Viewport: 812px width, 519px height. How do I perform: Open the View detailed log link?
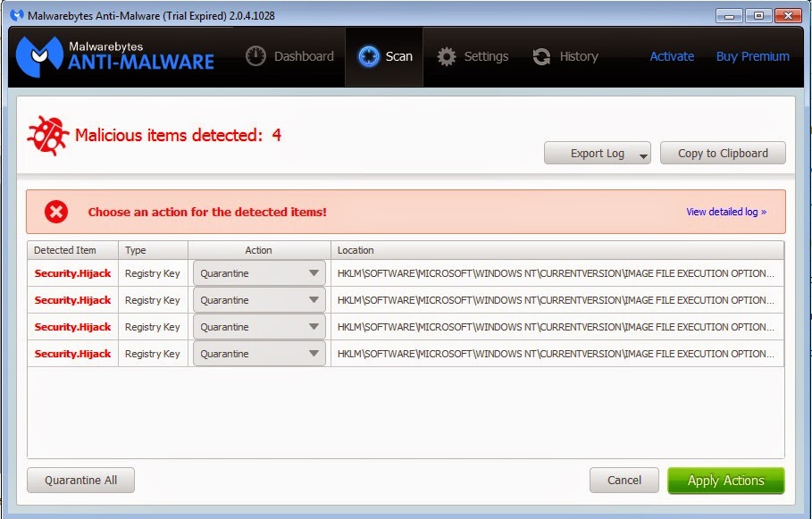click(726, 212)
